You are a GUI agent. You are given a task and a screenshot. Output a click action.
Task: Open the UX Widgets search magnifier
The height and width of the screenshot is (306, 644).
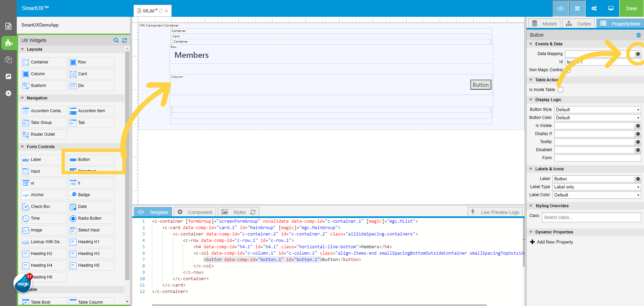116,40
